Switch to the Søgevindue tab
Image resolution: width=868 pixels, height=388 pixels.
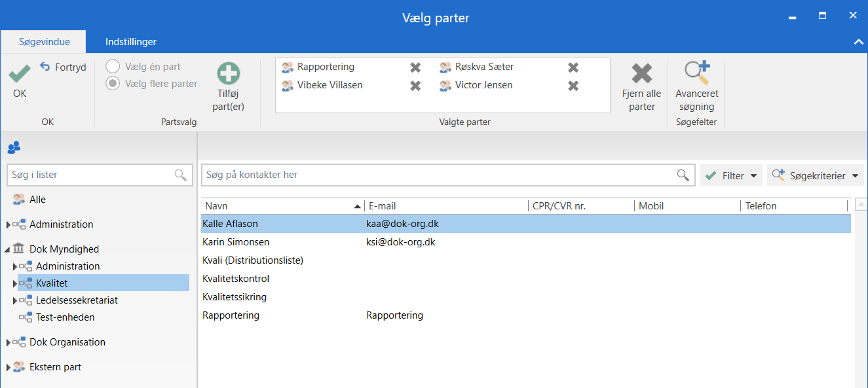coord(45,42)
